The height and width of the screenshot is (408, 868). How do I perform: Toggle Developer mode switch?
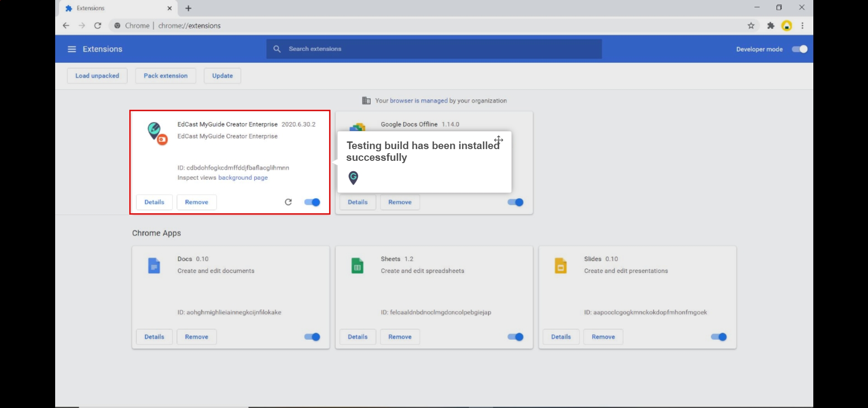point(799,49)
